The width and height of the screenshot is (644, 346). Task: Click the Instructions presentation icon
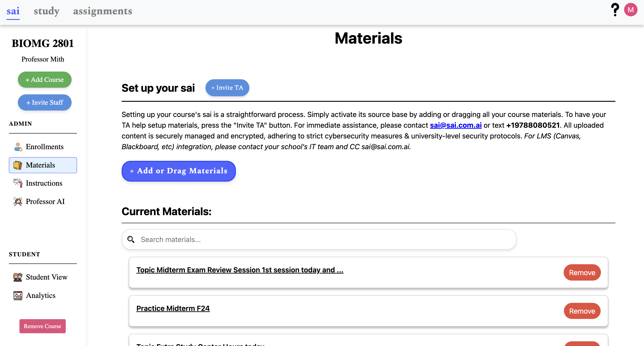click(18, 183)
